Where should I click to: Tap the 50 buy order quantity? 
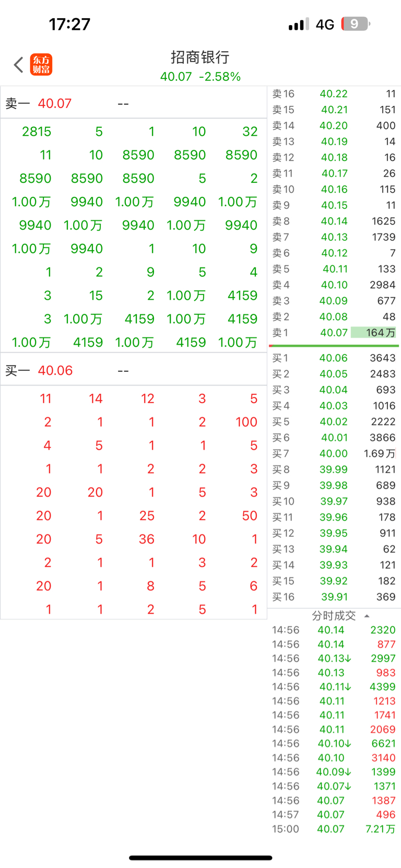250,516
